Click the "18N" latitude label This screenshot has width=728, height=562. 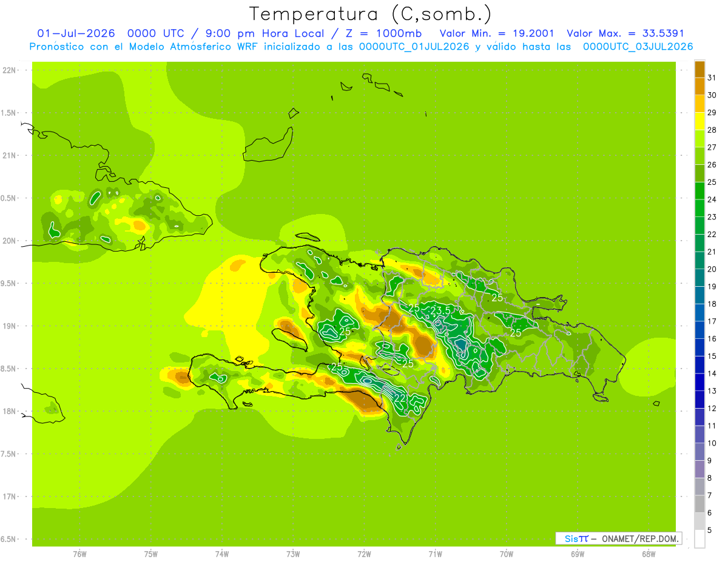click(10, 411)
